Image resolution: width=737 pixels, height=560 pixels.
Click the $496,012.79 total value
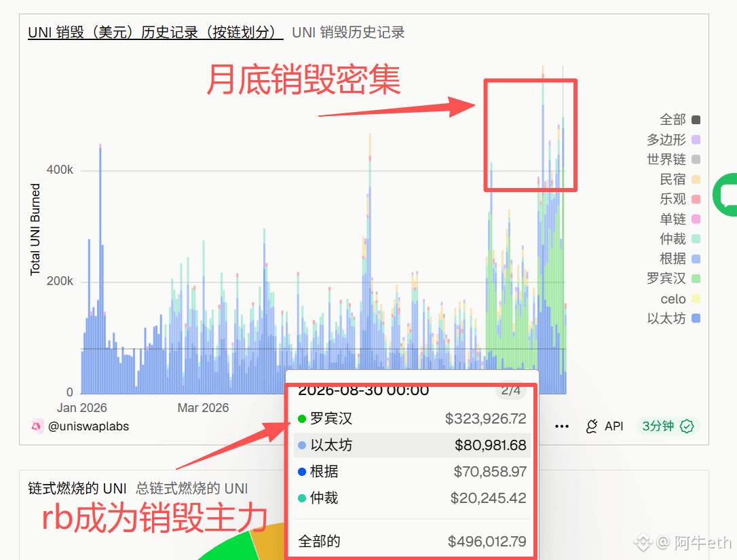(x=487, y=541)
